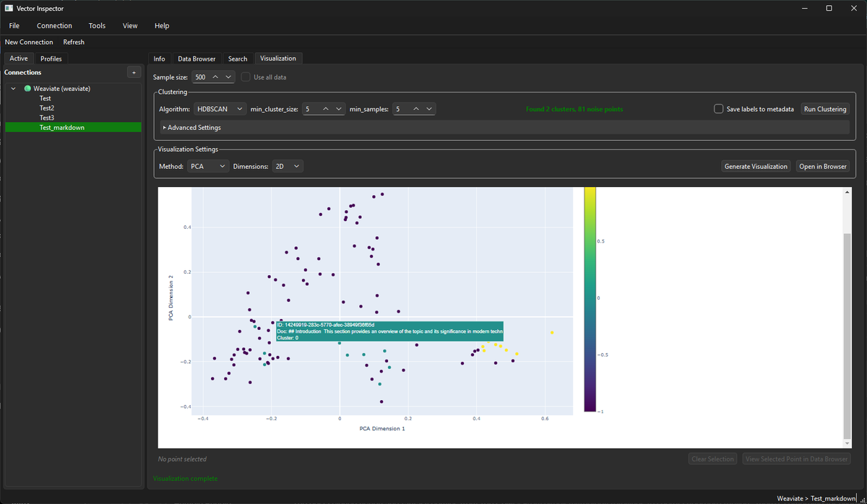867x504 pixels.
Task: Open the Tools menu
Action: tap(97, 25)
